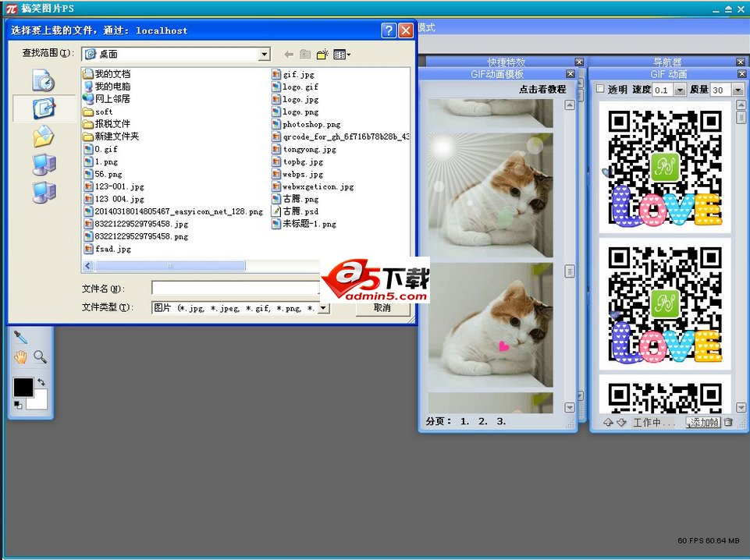Select file logo.gif
The height and width of the screenshot is (560, 750).
(295, 87)
